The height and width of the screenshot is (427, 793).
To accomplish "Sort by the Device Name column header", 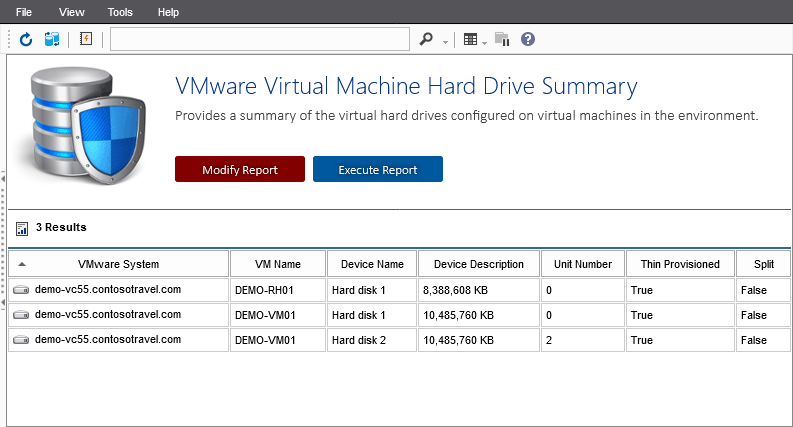I will click(x=372, y=264).
